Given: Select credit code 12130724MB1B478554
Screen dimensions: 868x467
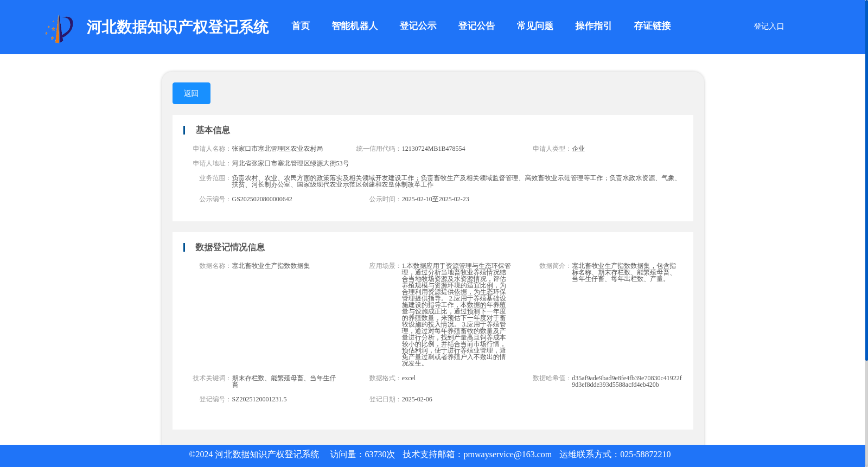Looking at the screenshot, I should (x=433, y=149).
